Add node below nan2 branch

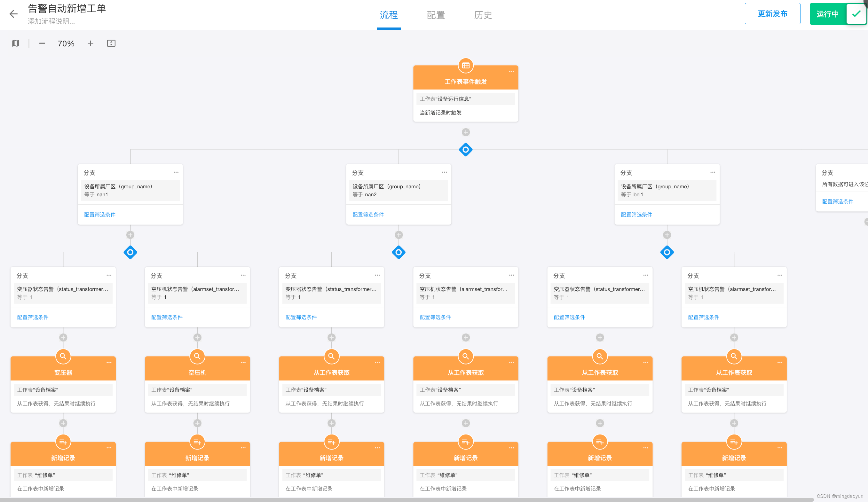point(398,235)
